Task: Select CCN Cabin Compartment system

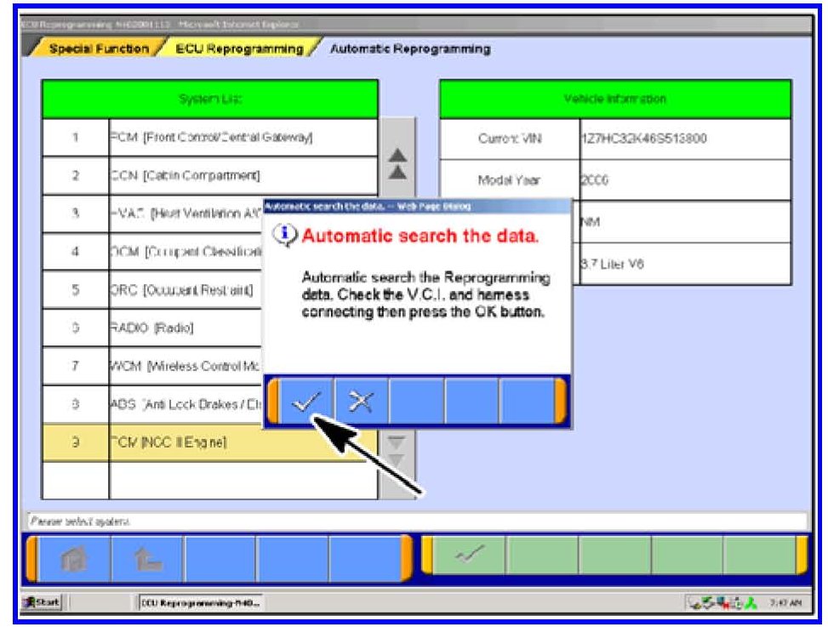Action: point(243,176)
